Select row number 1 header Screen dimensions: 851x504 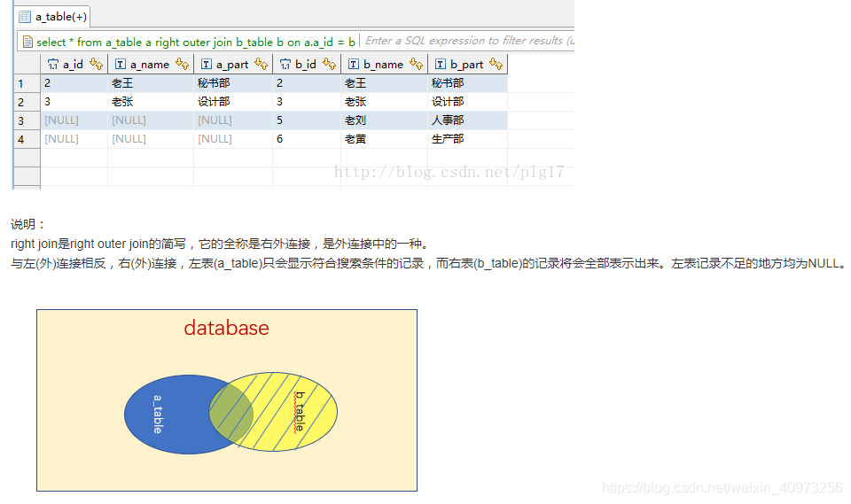27,83
